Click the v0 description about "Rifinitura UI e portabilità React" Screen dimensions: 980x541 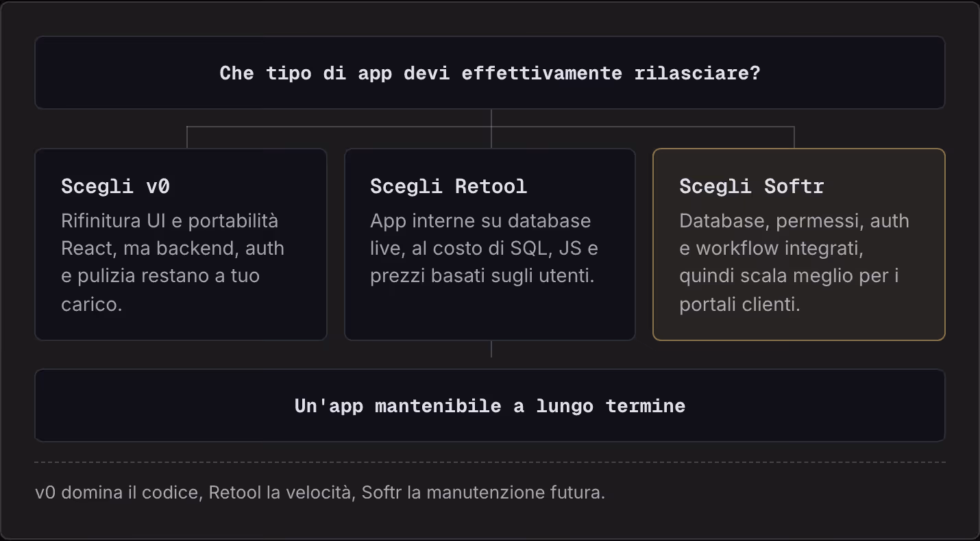173,262
